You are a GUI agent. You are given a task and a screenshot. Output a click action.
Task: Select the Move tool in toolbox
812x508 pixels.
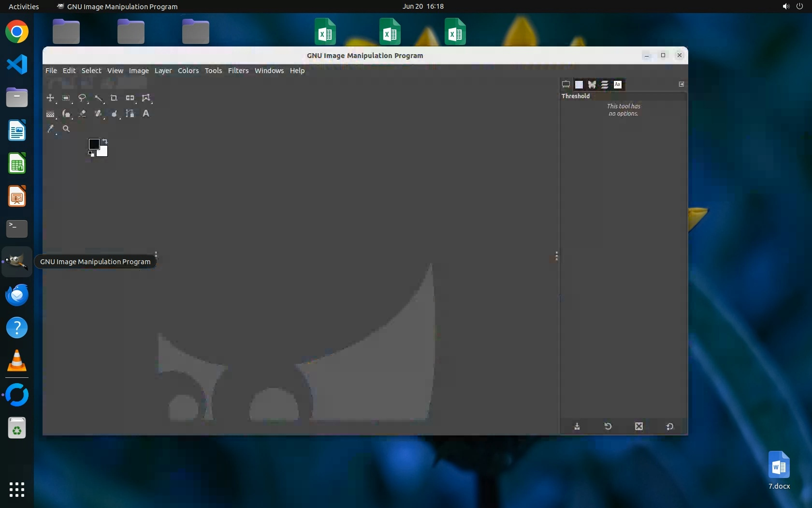(x=50, y=98)
